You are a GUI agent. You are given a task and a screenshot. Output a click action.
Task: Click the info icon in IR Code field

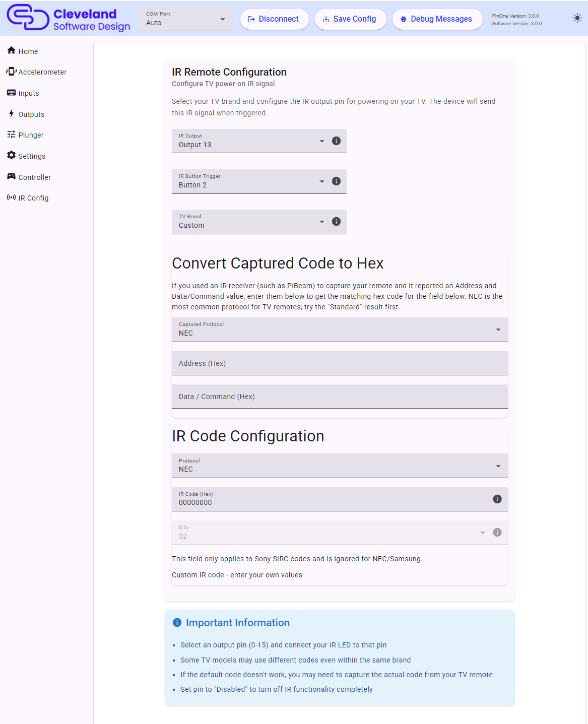[497, 499]
